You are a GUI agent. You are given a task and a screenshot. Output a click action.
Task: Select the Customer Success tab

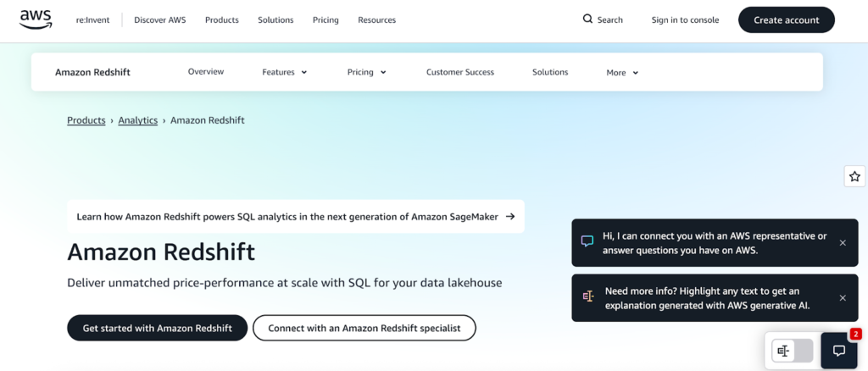click(460, 72)
